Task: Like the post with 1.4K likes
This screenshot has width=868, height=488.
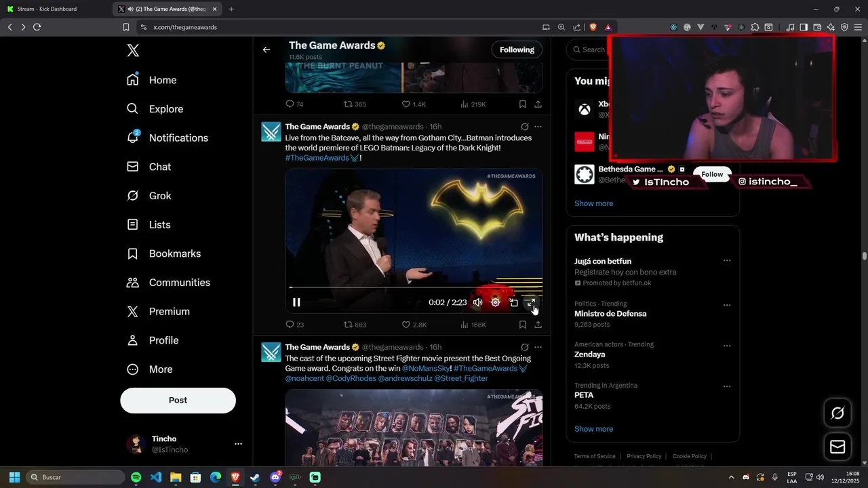Action: [x=414, y=104]
